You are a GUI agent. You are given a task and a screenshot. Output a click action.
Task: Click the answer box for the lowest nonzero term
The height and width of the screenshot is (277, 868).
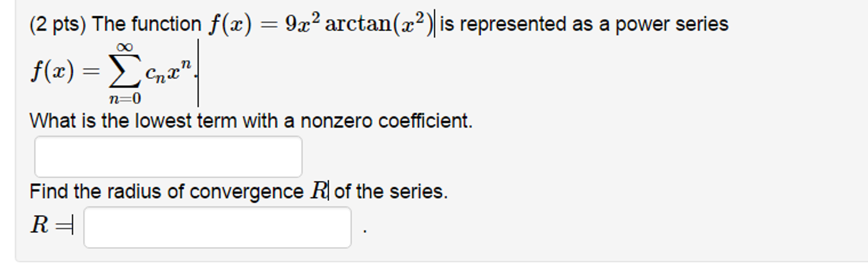[x=168, y=157]
